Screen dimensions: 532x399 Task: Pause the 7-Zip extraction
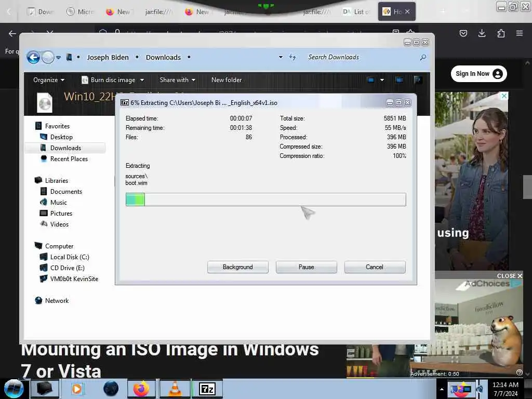(x=307, y=267)
